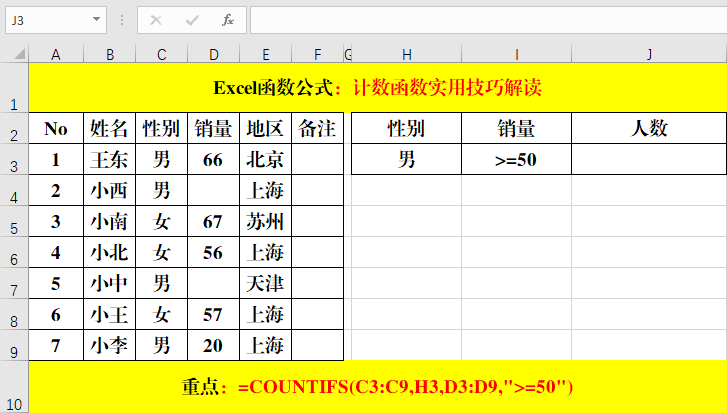Select column I header

coord(517,54)
